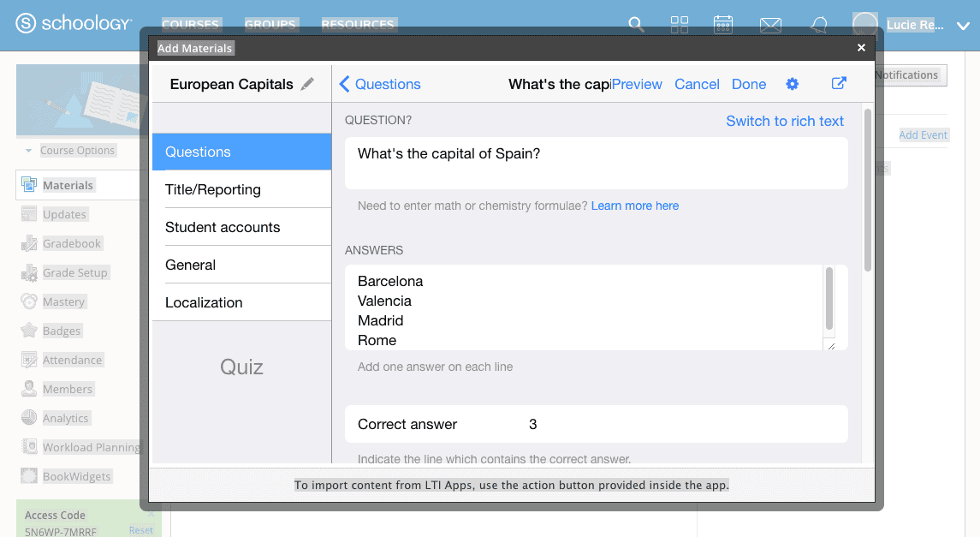980x537 pixels.
Task: Open the apps grid icon in header
Action: pyautogui.click(x=680, y=25)
